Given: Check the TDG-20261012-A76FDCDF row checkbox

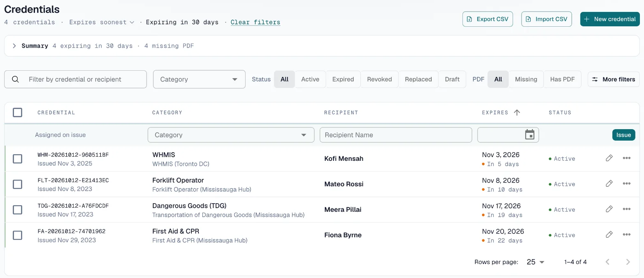Looking at the screenshot, I should coord(17,210).
